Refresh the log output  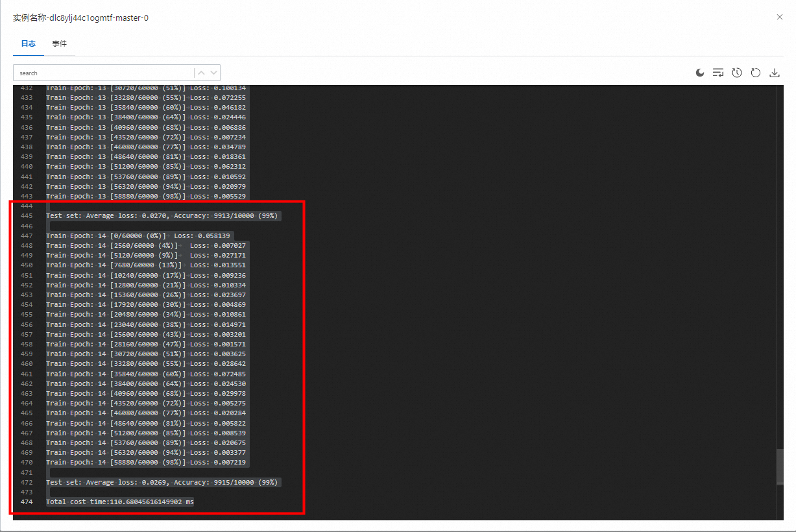[x=755, y=73]
